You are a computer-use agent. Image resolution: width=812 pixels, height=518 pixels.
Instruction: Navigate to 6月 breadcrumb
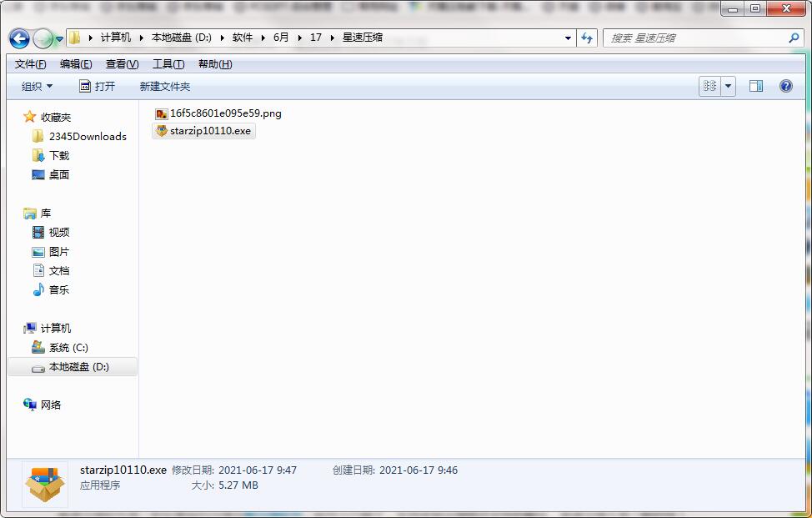281,38
